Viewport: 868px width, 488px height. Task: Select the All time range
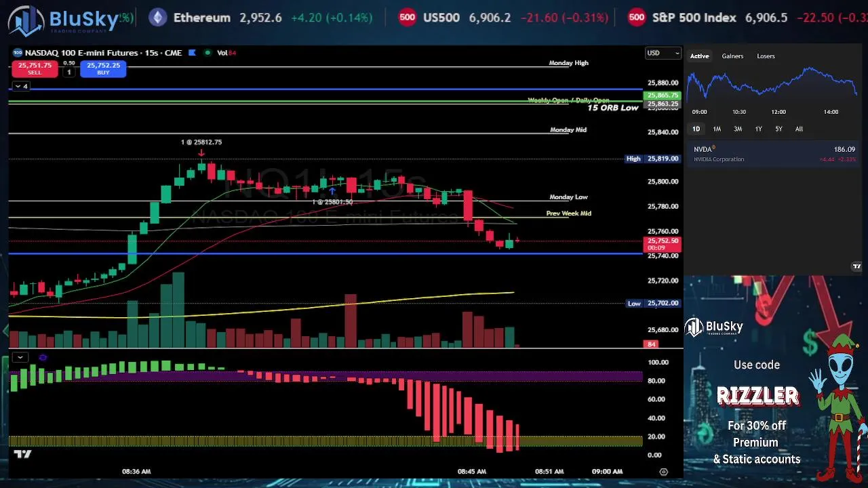[x=799, y=129]
